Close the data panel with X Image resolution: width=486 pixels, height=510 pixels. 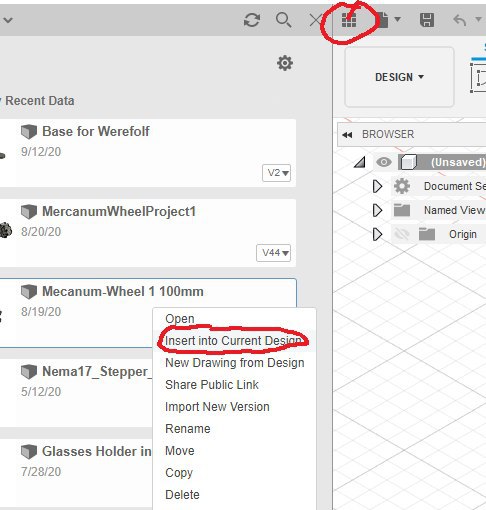315,20
